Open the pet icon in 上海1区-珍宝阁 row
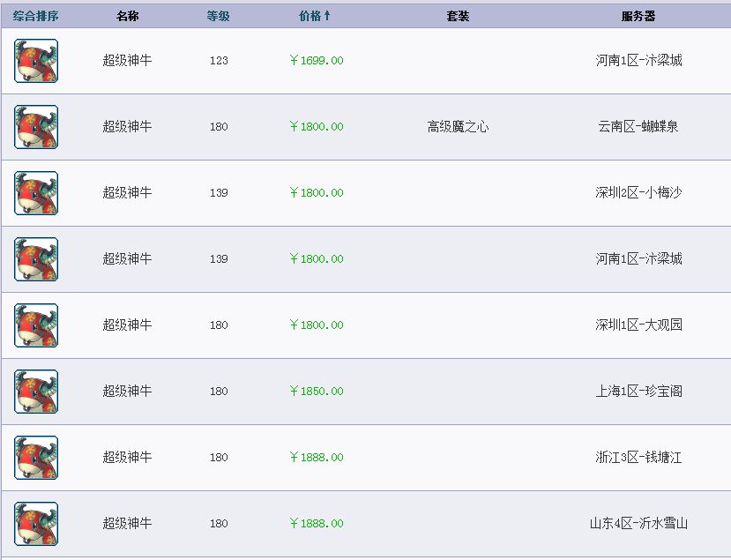731x560 pixels. point(36,392)
